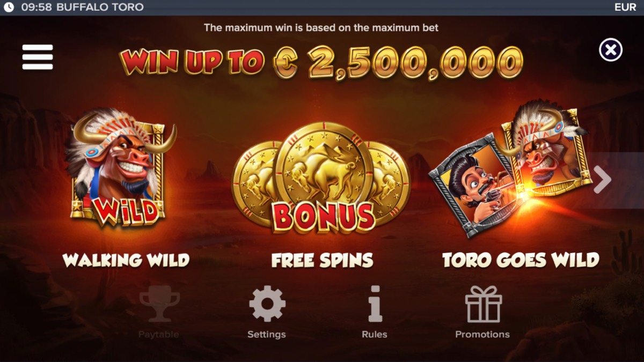The width and height of the screenshot is (644, 362).
Task: Click the Win Up To banner
Action: click(321, 62)
